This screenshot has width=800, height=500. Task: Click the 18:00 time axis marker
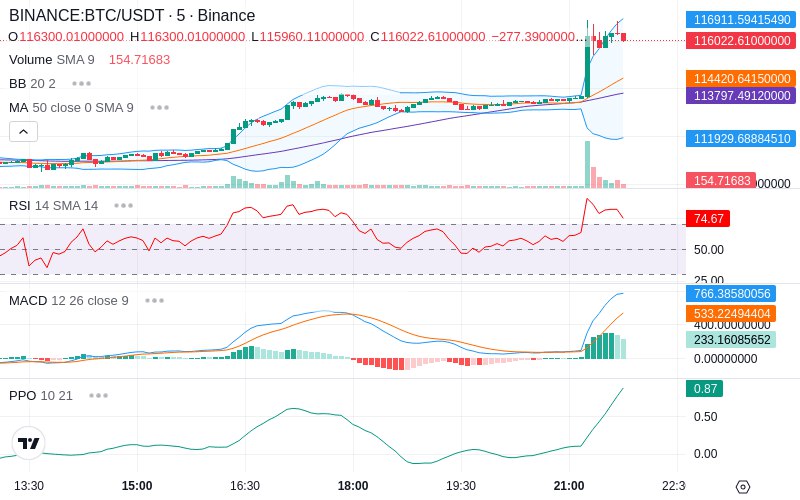(353, 486)
